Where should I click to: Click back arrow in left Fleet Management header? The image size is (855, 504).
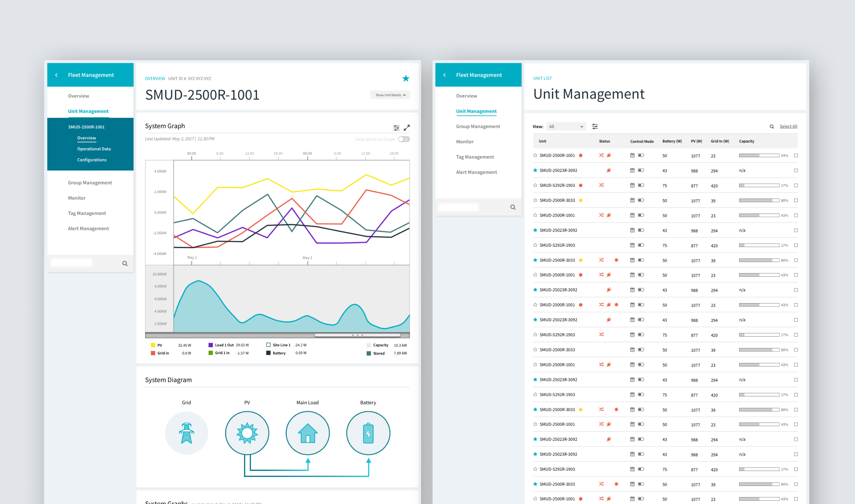pyautogui.click(x=56, y=75)
